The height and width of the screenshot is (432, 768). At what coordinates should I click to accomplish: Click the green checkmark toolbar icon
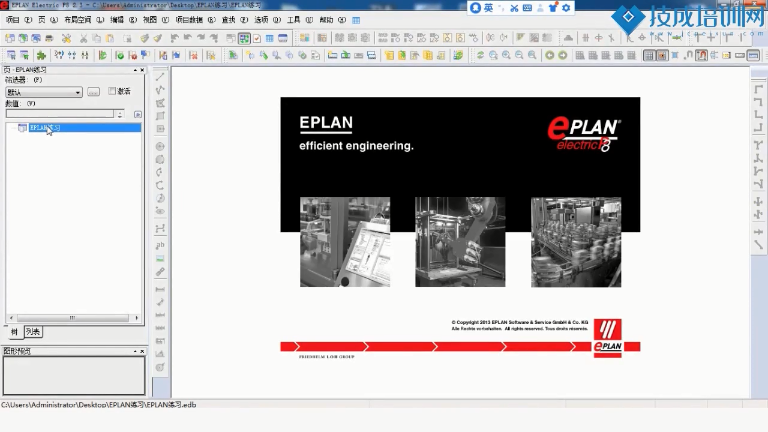pyautogui.click(x=119, y=55)
